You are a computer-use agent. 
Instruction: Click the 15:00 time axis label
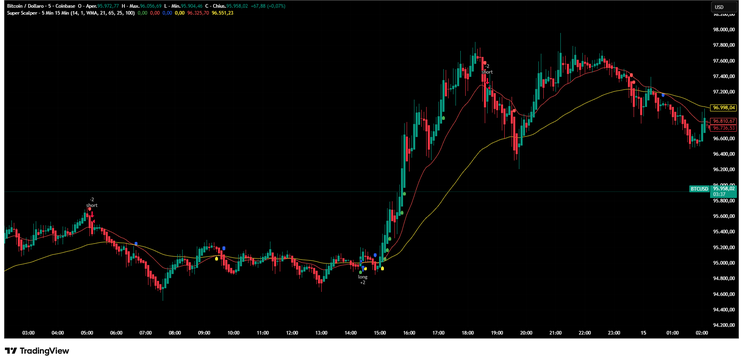pyautogui.click(x=380, y=333)
